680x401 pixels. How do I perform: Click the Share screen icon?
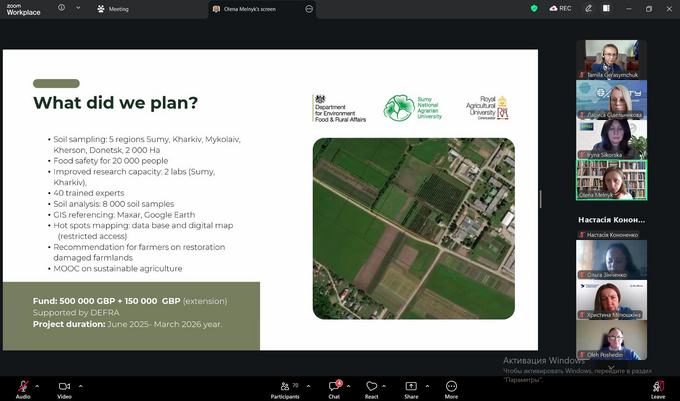pyautogui.click(x=411, y=386)
